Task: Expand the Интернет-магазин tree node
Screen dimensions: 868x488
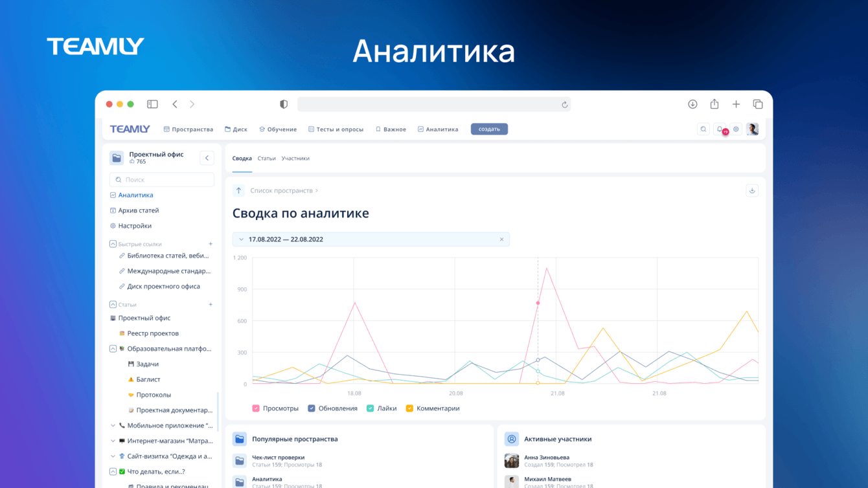Action: (x=113, y=441)
